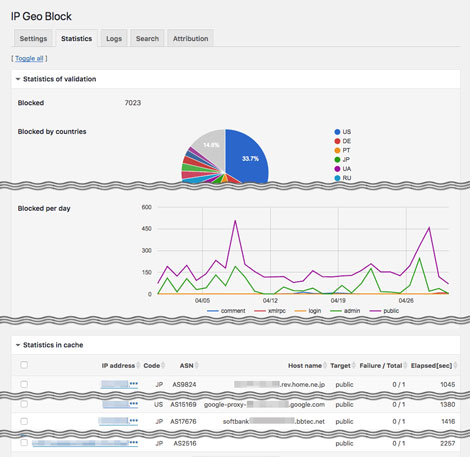Go to the Attribution tab
Image resolution: width=470 pixels, height=457 pixels.
click(x=190, y=38)
